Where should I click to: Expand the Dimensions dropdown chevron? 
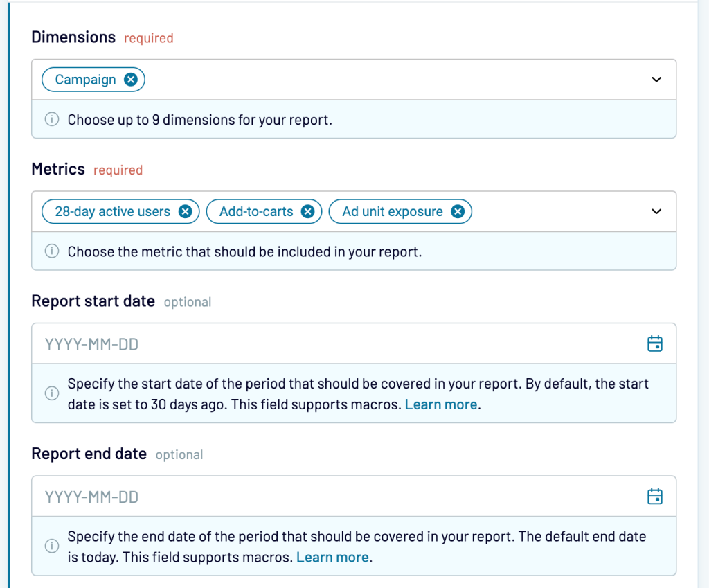656,80
